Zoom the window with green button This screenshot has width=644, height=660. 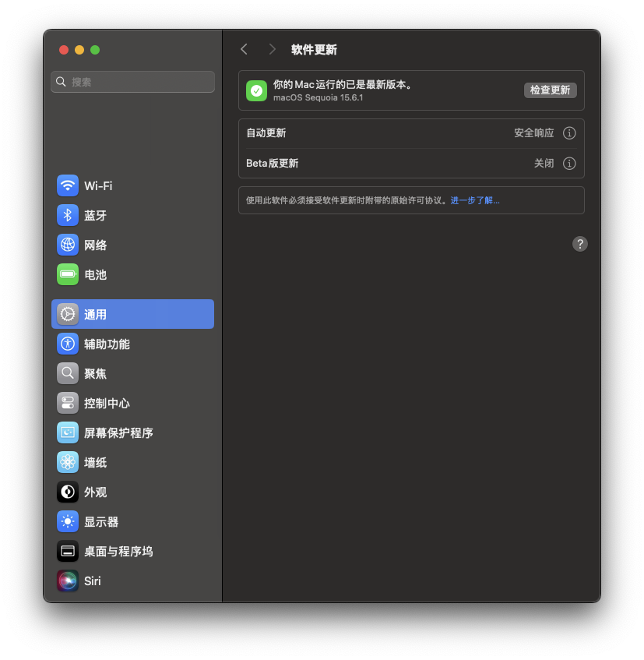click(95, 50)
